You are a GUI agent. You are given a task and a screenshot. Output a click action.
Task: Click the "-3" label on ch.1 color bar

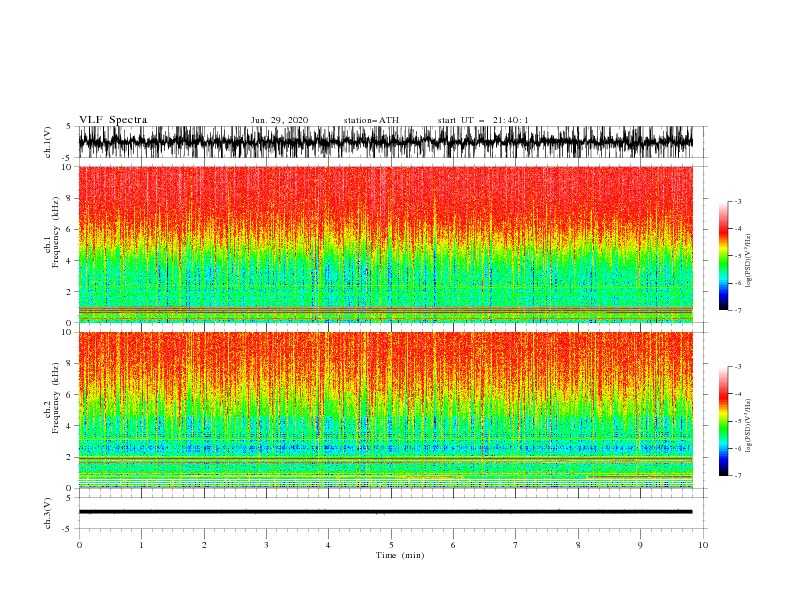737,201
